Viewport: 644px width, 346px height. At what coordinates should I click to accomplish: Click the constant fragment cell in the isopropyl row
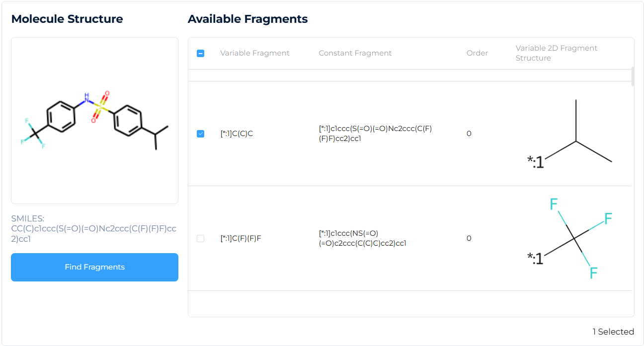click(x=375, y=134)
